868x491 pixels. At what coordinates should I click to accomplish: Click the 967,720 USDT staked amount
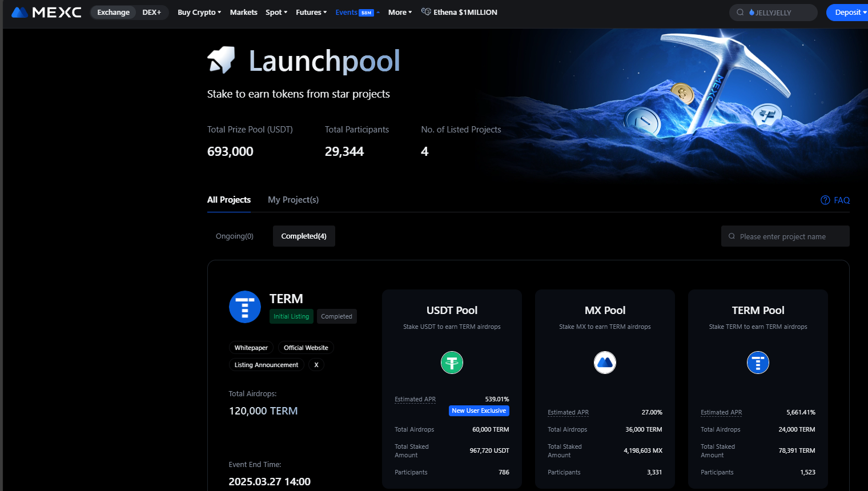click(x=489, y=450)
